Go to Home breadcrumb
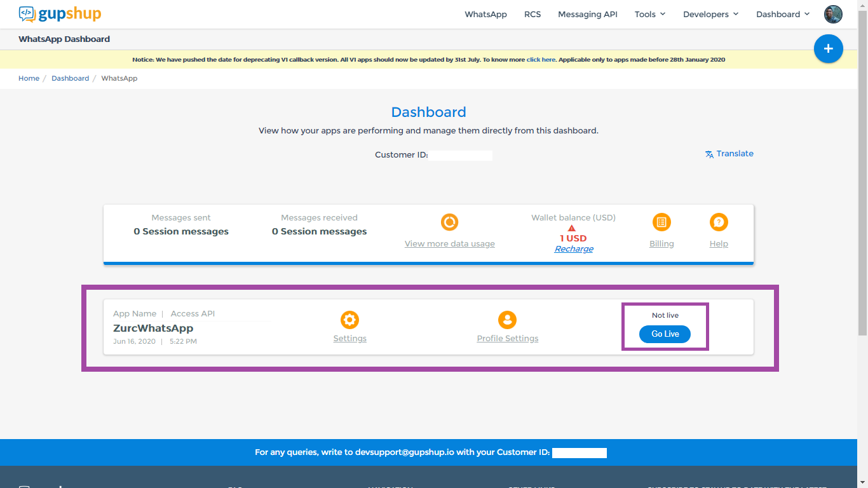Viewport: 868px width, 488px height. (29, 78)
